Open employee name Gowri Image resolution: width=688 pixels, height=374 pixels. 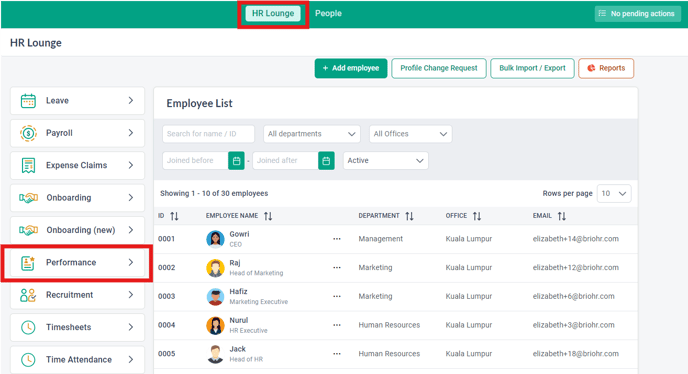click(239, 234)
